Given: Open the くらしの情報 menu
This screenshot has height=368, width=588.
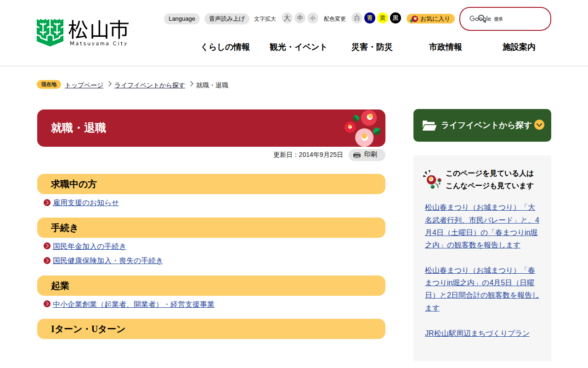Looking at the screenshot, I should (225, 47).
